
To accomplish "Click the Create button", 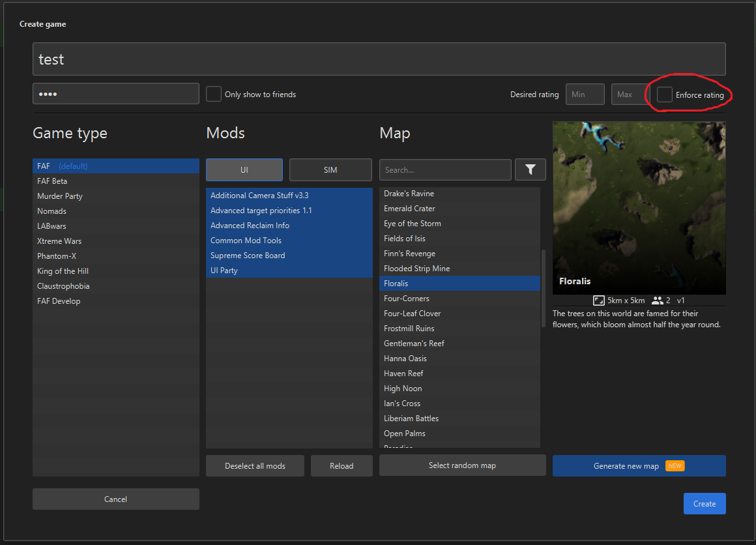I will pos(705,503).
